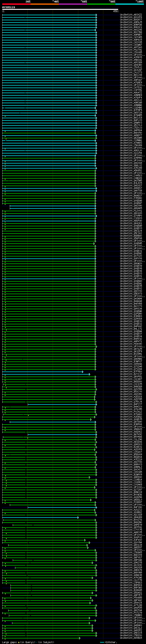Select hit label UniRef100_A4VB15
The width and height of the screenshot is (146, 644).
point(131,638)
